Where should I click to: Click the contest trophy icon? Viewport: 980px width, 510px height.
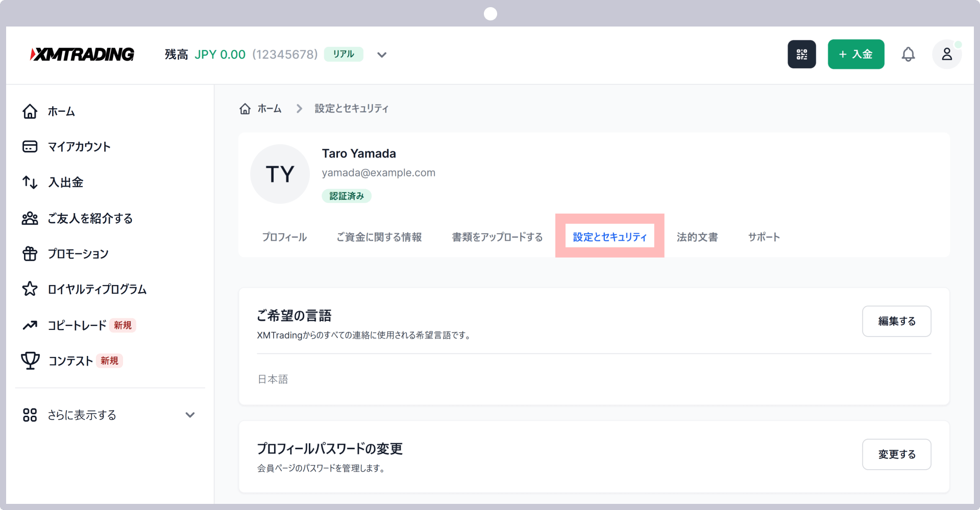30,361
